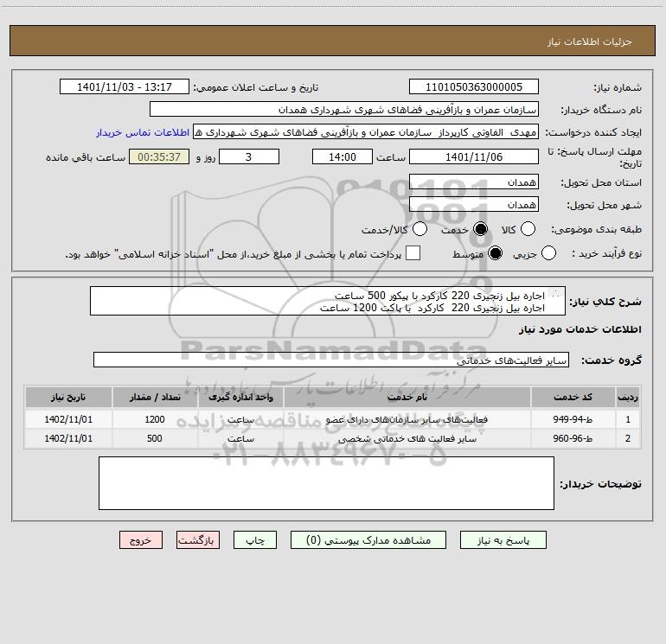Click the تعداد / مقدار column header
Viewport: 666px width, 644px height.
click(155, 397)
